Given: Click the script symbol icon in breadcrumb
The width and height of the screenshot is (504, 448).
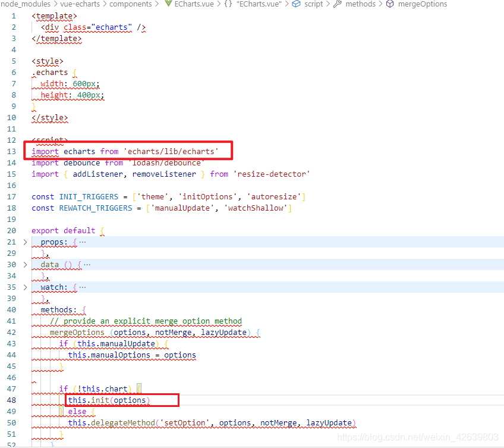Looking at the screenshot, I should (x=296, y=4).
